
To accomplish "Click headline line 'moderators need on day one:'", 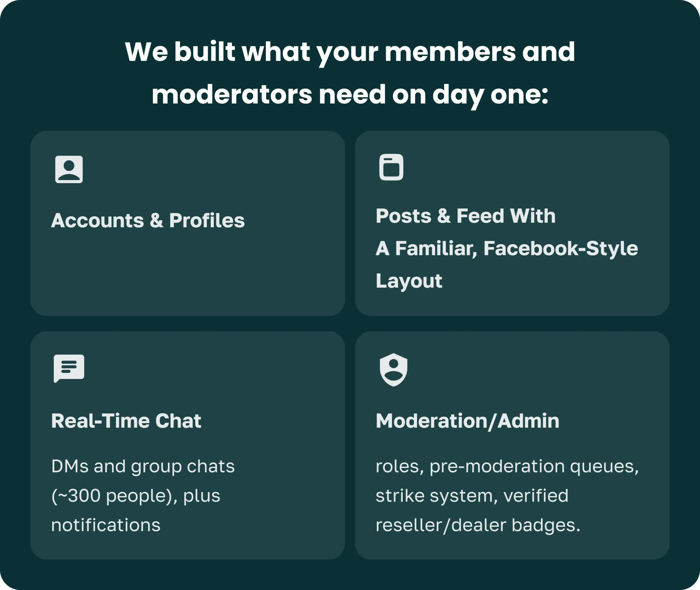I will point(350,95).
